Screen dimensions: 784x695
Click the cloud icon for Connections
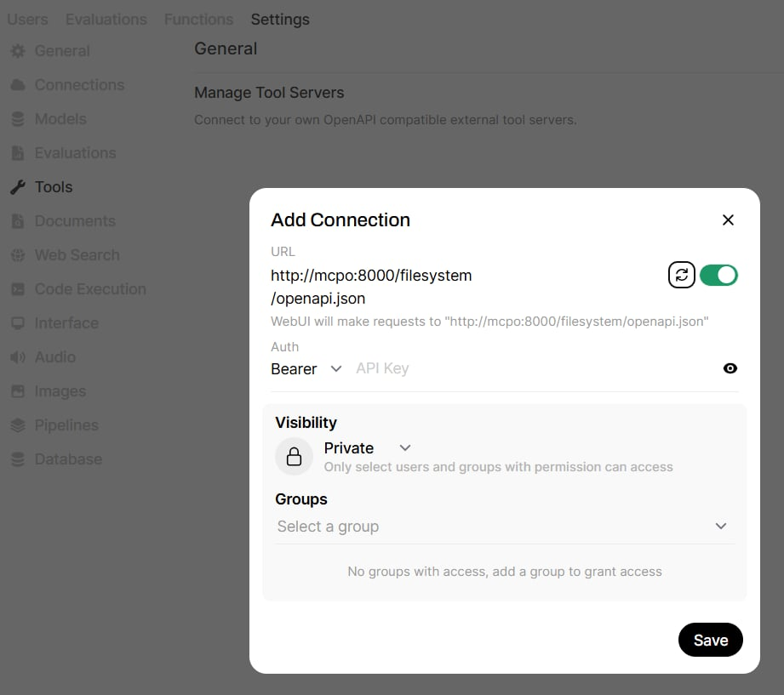tap(18, 85)
